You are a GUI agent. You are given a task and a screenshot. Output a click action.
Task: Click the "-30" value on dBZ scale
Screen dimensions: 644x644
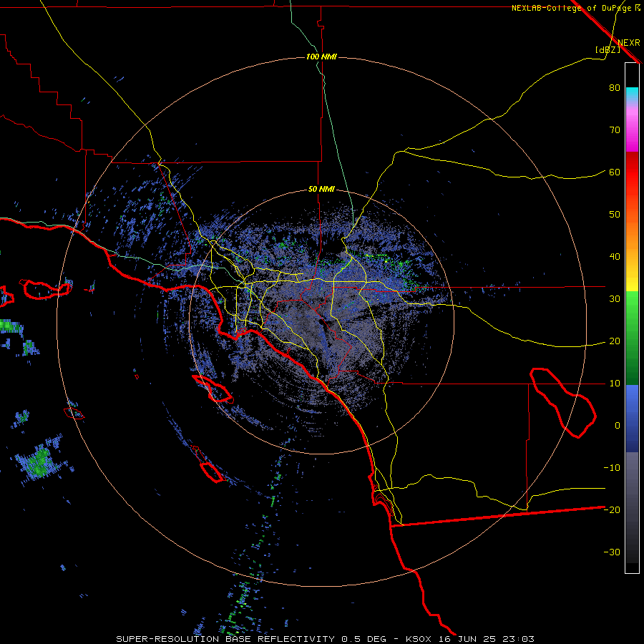[612, 552]
